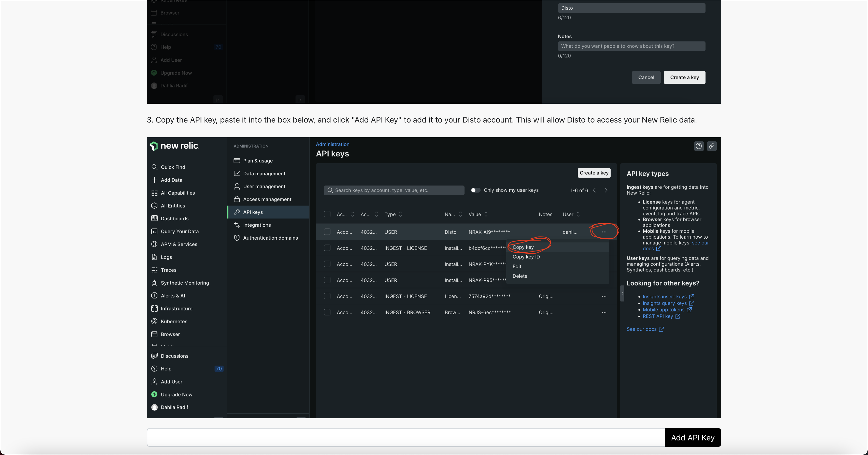
Task: Expand the collapsed side panel chevron
Action: (622, 293)
